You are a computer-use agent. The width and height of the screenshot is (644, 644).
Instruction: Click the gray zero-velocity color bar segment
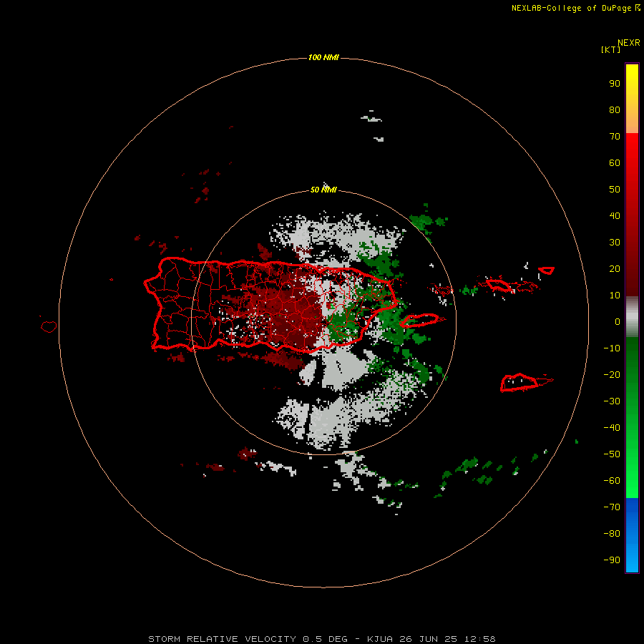point(632,317)
